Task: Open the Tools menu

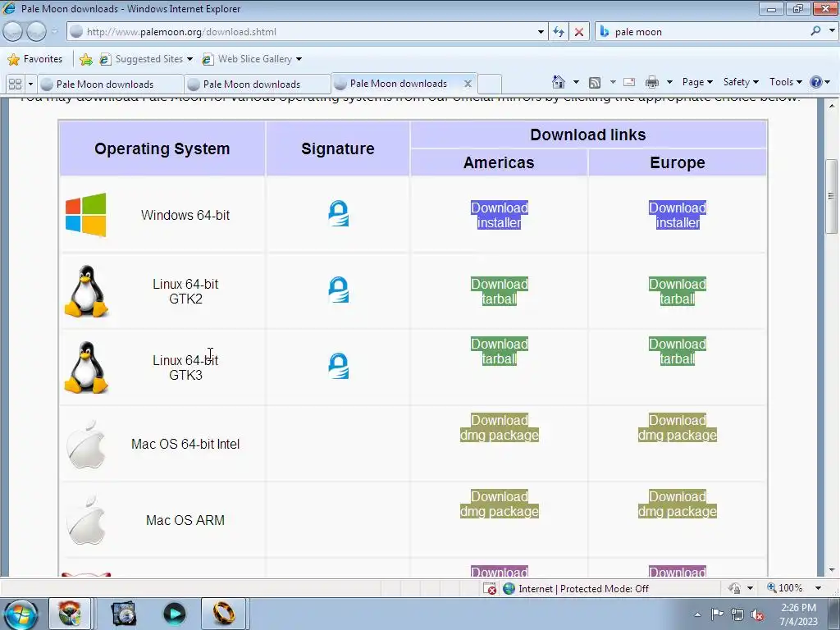Action: pos(785,82)
